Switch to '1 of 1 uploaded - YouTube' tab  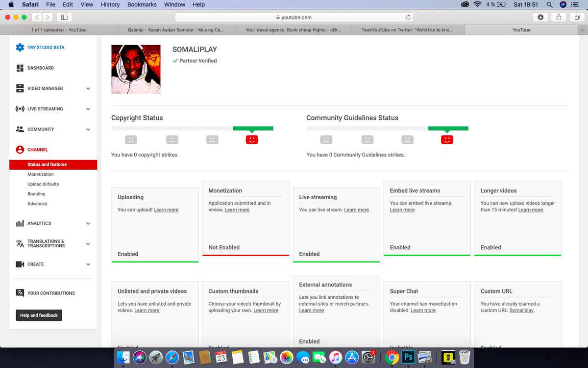(59, 30)
